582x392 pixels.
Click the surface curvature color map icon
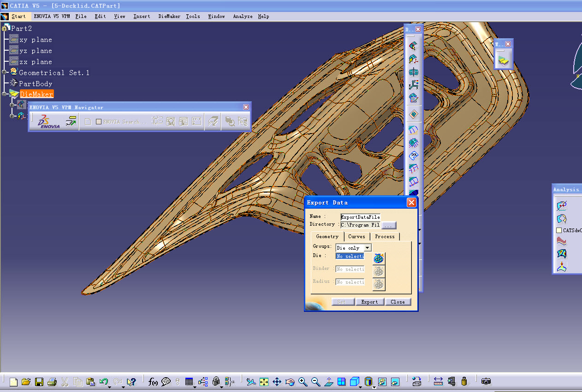coord(561,254)
